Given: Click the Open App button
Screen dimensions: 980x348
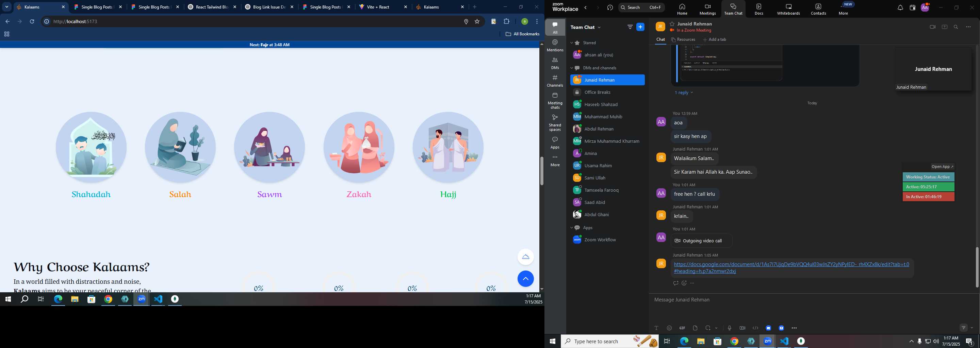Looking at the screenshot, I should coord(942,167).
